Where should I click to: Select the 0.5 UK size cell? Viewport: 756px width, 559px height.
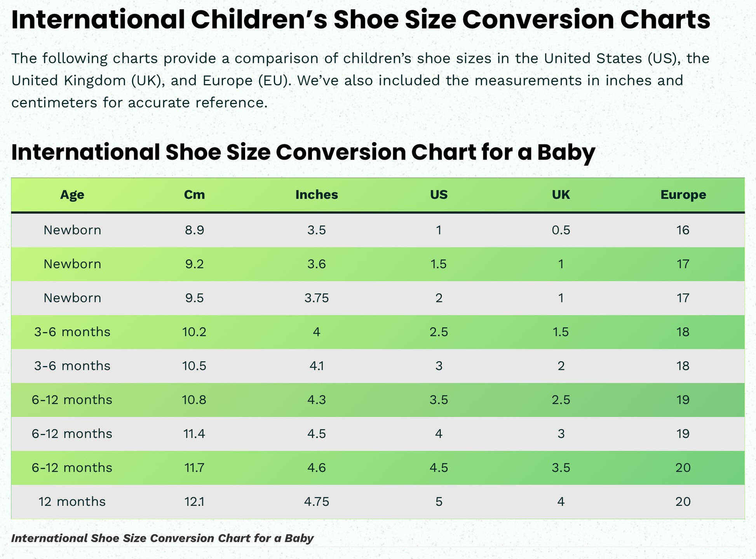tap(561, 230)
